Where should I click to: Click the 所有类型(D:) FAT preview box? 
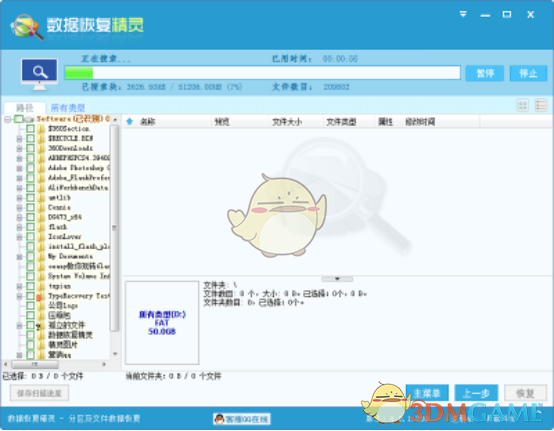(162, 323)
